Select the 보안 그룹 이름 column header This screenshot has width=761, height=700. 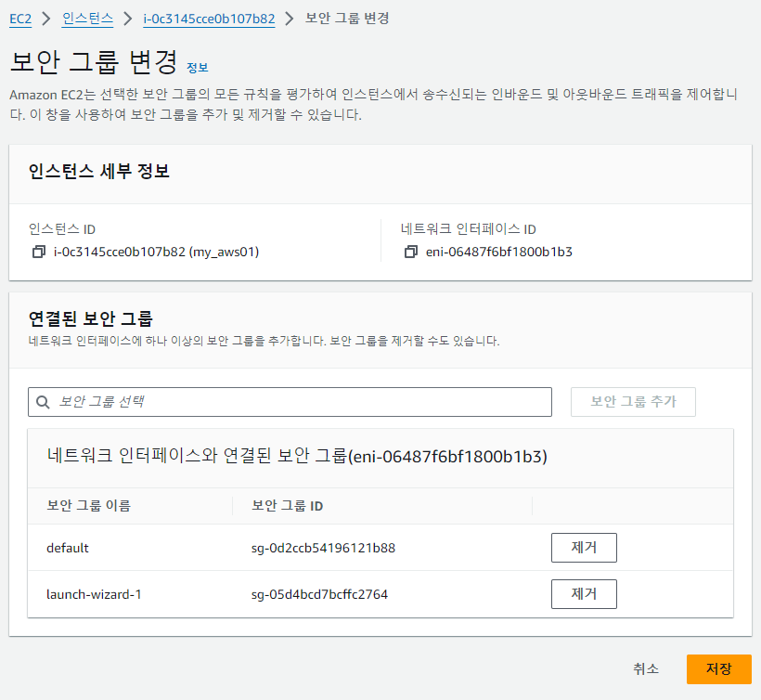[89, 506]
